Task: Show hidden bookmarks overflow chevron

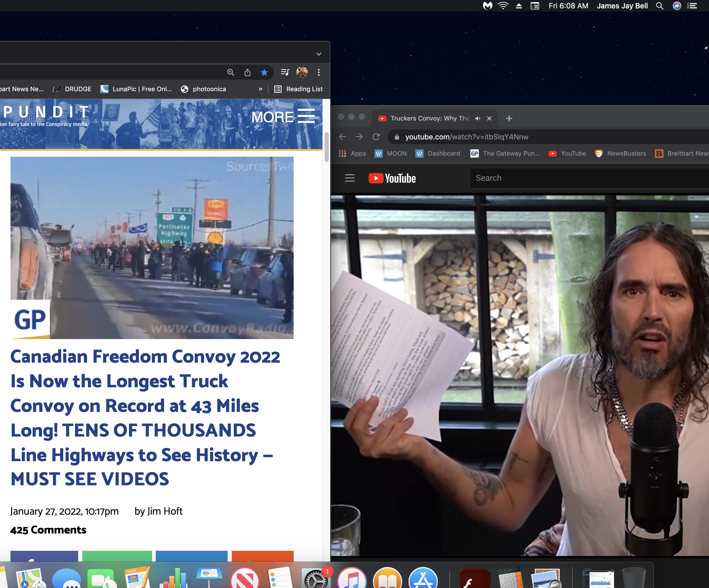Action: tap(260, 89)
